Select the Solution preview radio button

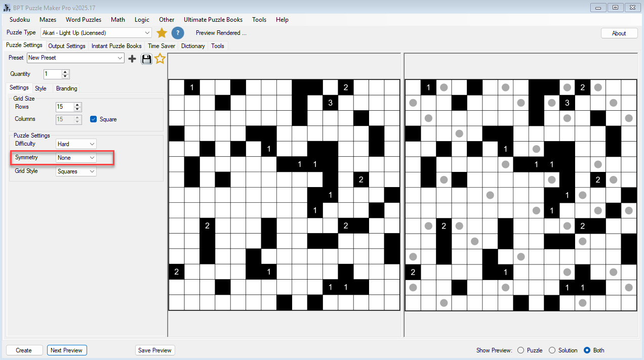[x=552, y=350]
